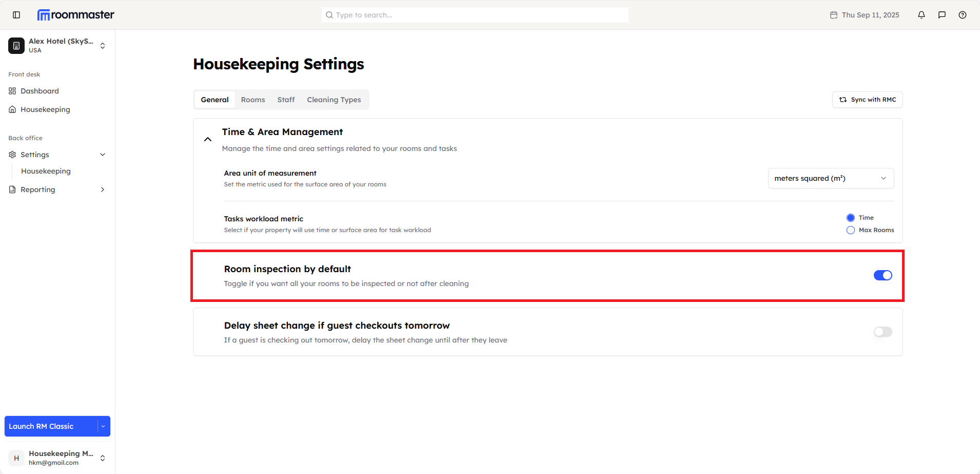This screenshot has height=474, width=980.
Task: Open the notifications bell
Action: pos(922,15)
